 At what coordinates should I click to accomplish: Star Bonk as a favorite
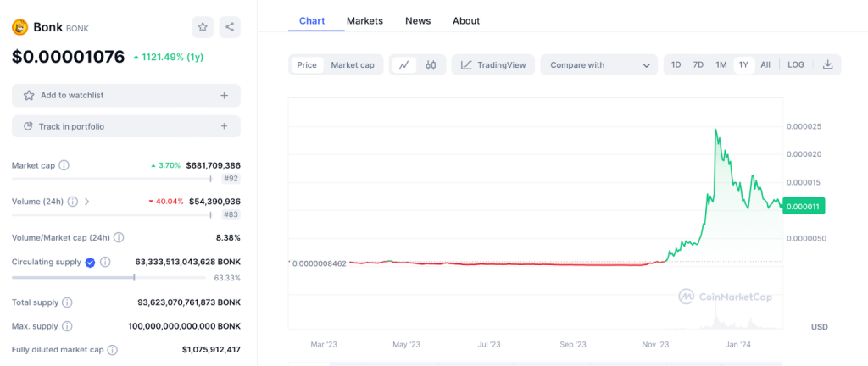point(203,27)
